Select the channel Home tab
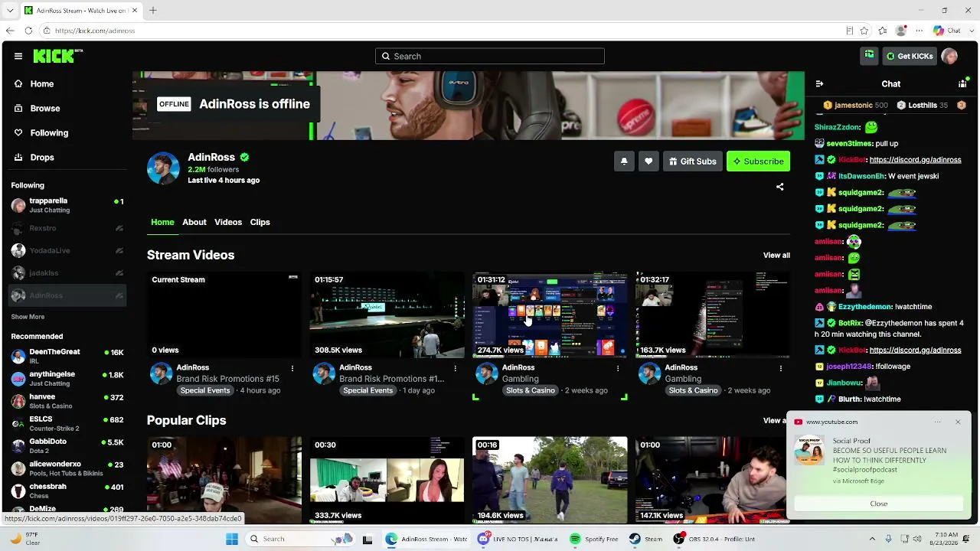Image resolution: width=980 pixels, height=551 pixels. (162, 222)
